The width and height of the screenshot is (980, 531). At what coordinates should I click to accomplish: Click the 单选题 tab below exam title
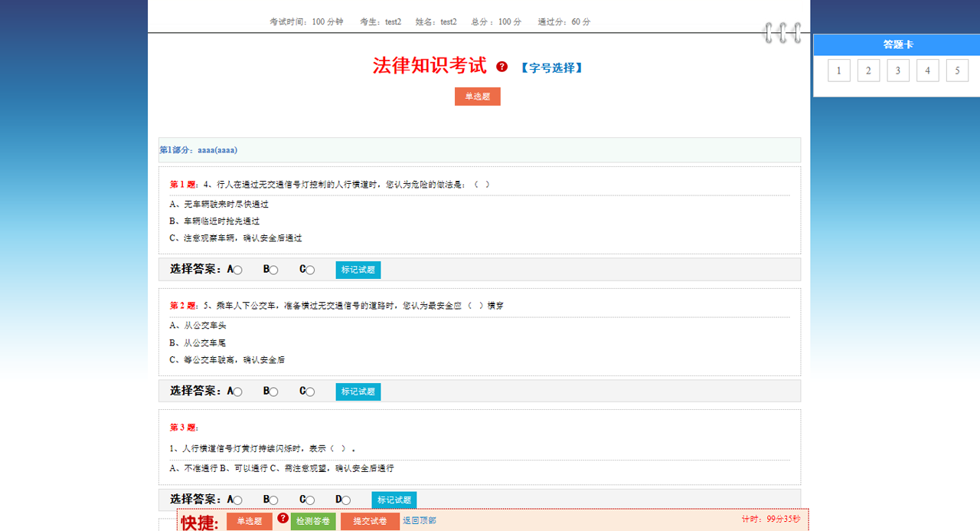pyautogui.click(x=477, y=97)
